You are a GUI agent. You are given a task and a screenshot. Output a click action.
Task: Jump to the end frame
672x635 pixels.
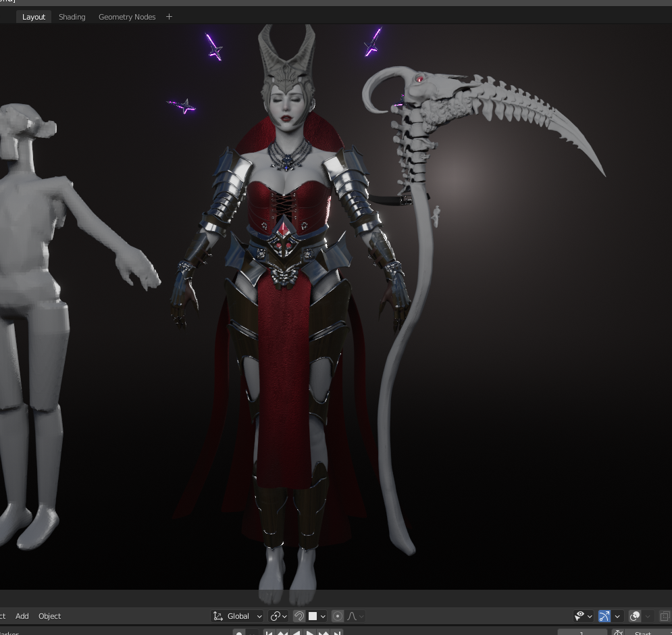[x=338, y=633]
